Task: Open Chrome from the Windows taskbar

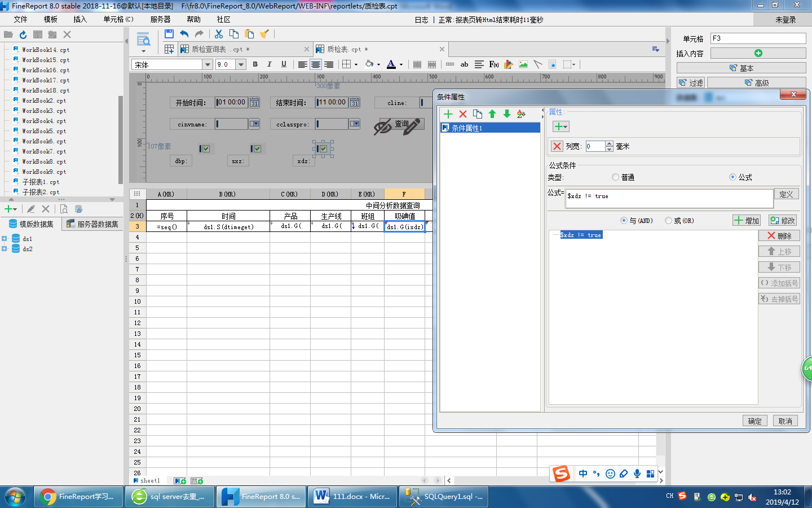Action: click(78, 497)
